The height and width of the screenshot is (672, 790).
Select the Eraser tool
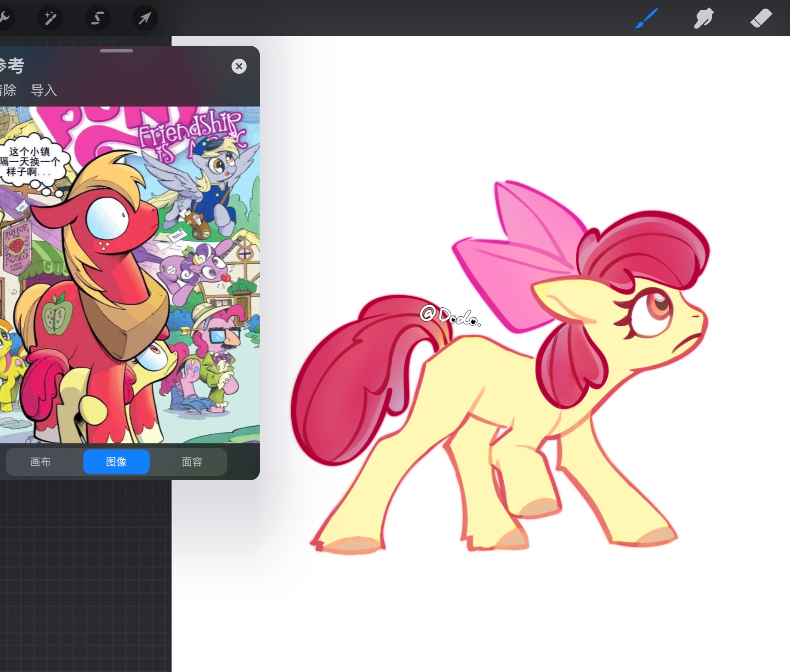[x=761, y=18]
